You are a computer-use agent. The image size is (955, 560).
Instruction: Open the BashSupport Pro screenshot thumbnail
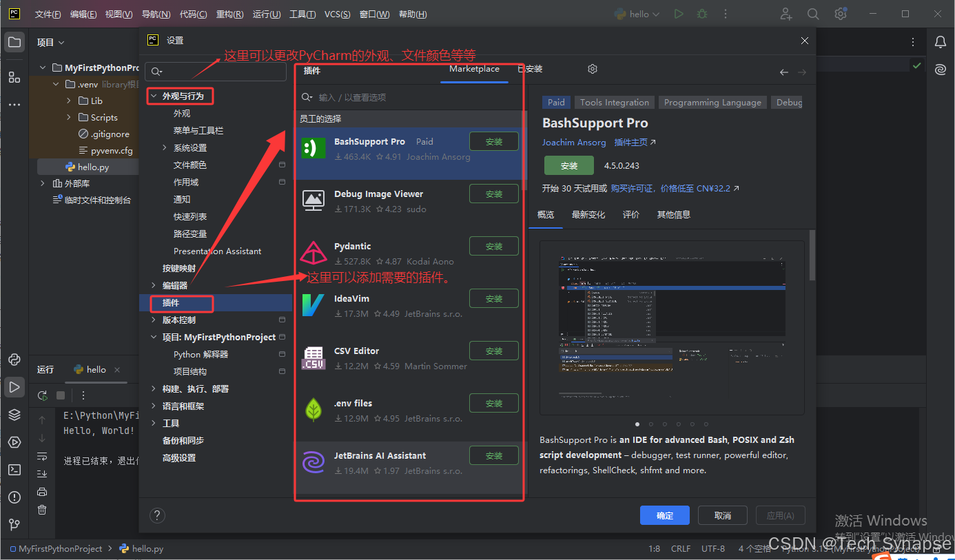click(x=672, y=328)
